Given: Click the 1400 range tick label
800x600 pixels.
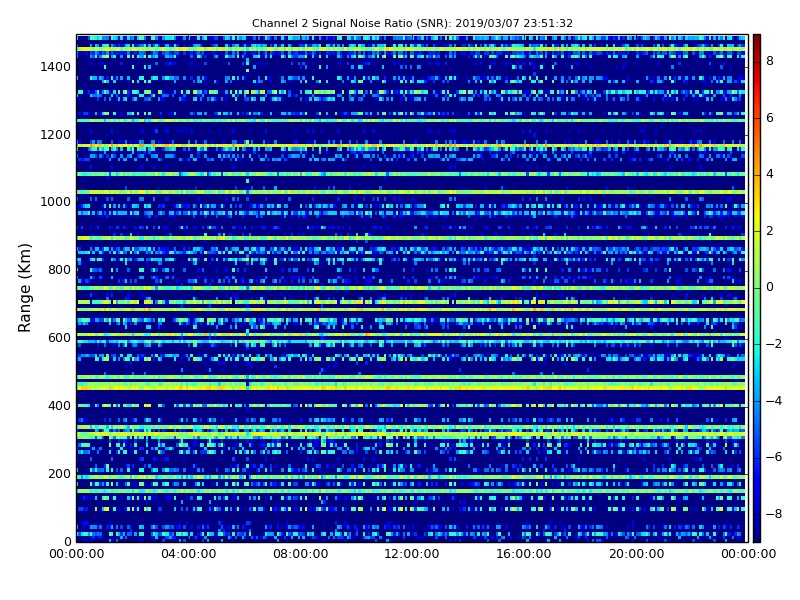Looking at the screenshot, I should (56, 67).
